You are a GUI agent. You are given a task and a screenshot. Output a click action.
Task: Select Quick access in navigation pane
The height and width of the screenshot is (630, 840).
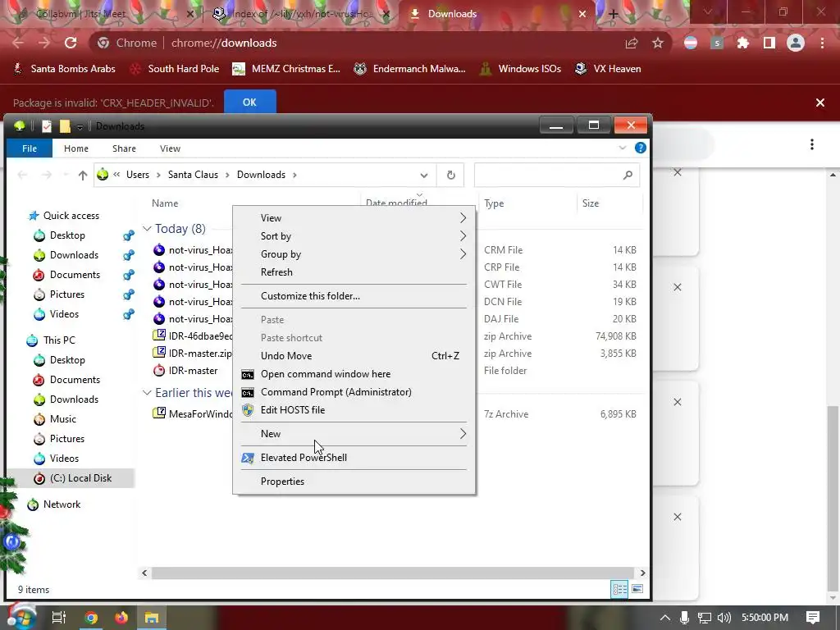pos(65,216)
